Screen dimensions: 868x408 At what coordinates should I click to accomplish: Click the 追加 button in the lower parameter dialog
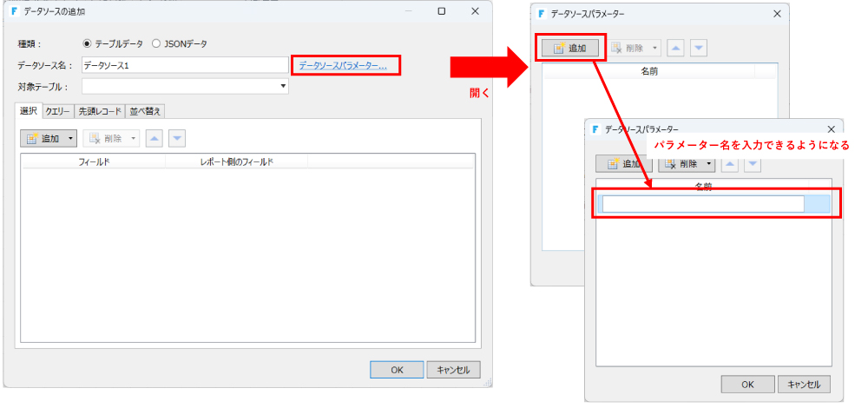point(618,163)
